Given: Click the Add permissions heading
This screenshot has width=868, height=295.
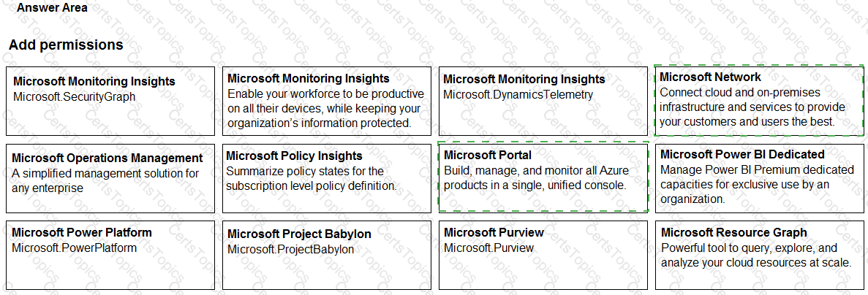Looking at the screenshot, I should tap(66, 45).
